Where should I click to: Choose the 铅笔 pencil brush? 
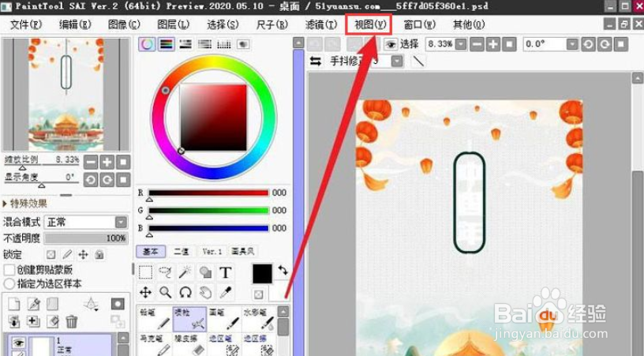[155, 319]
